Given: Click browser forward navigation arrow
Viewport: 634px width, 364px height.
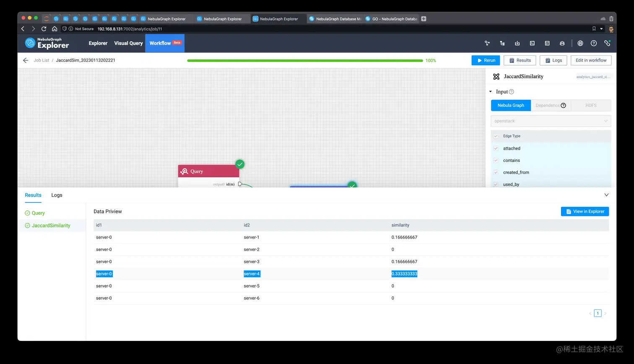Looking at the screenshot, I should (33, 29).
